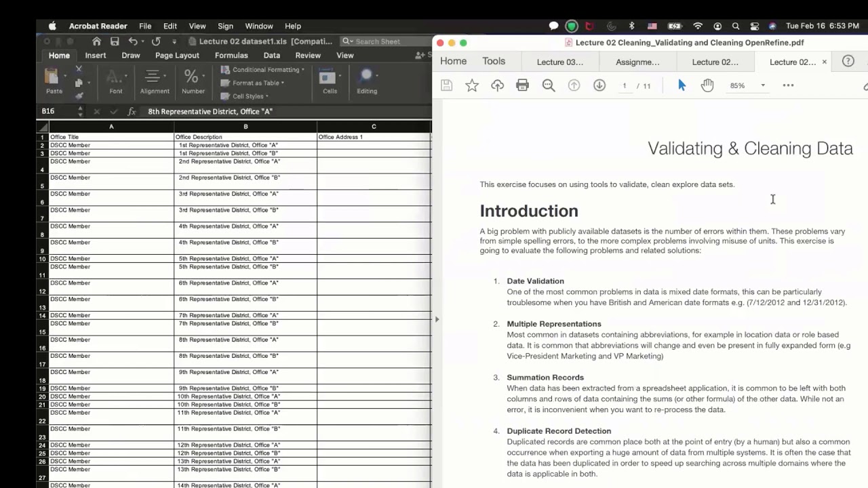
Task: Select column B header in Excel
Action: coord(245,127)
